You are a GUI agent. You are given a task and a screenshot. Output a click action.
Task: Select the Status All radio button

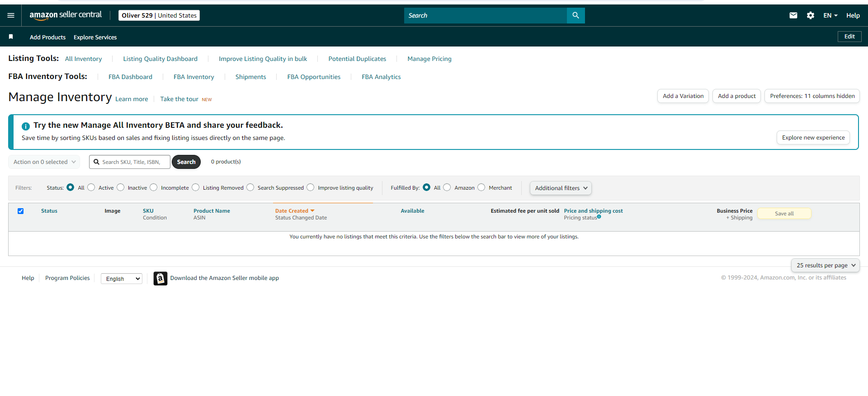70,187
